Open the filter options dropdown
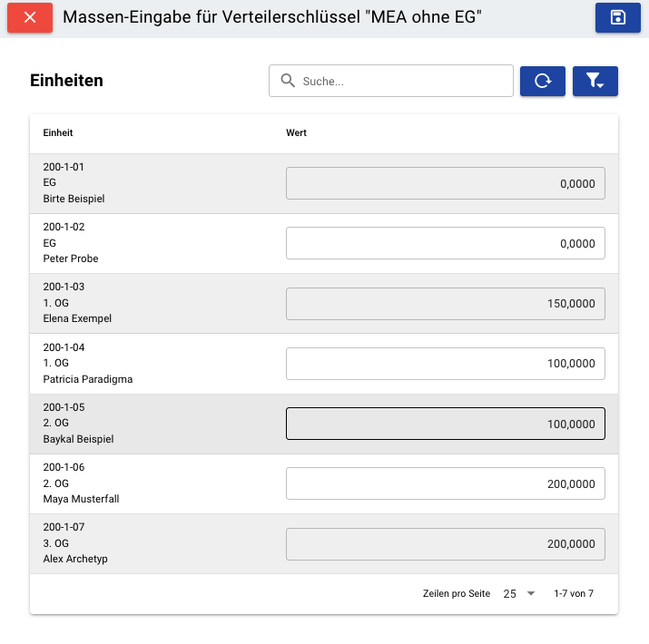 click(595, 81)
